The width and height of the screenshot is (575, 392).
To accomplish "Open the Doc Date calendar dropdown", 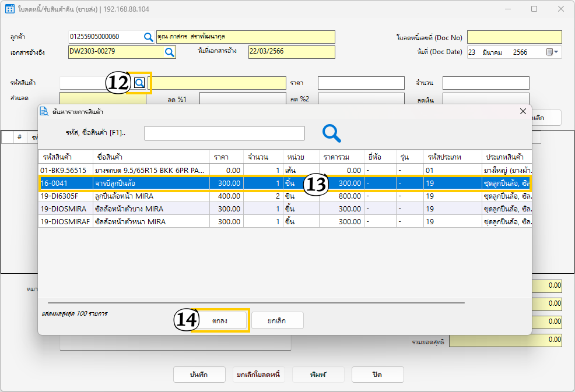I will tap(552, 52).
